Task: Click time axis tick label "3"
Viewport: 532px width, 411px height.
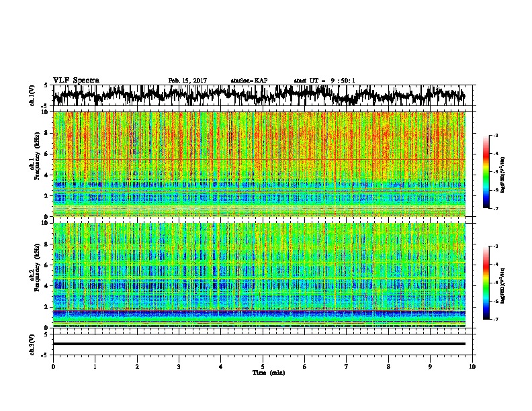Action: (179, 367)
